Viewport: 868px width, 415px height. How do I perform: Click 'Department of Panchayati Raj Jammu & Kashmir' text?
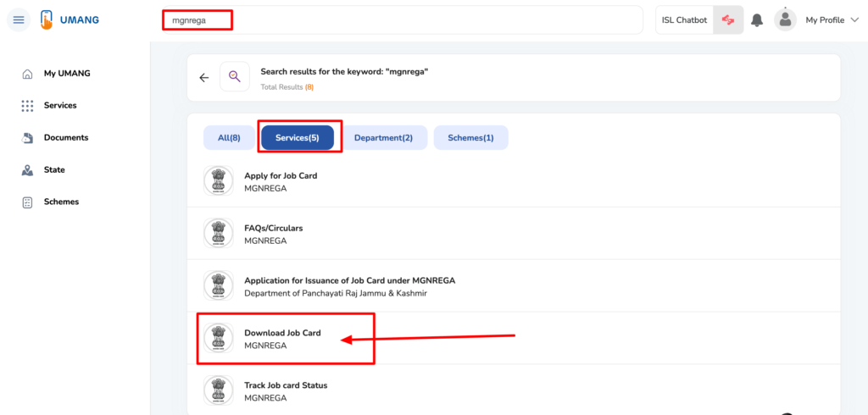[336, 293]
